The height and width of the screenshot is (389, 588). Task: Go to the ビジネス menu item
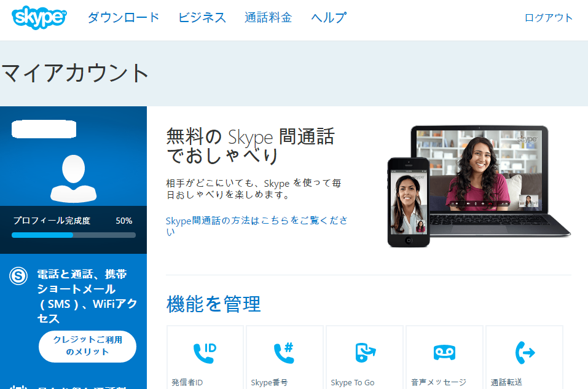point(202,18)
